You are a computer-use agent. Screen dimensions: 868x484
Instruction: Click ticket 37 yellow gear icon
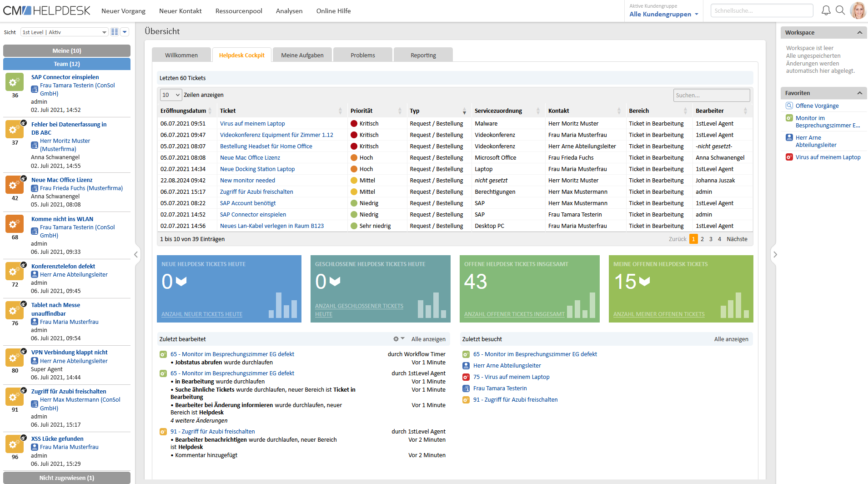pos(15,129)
